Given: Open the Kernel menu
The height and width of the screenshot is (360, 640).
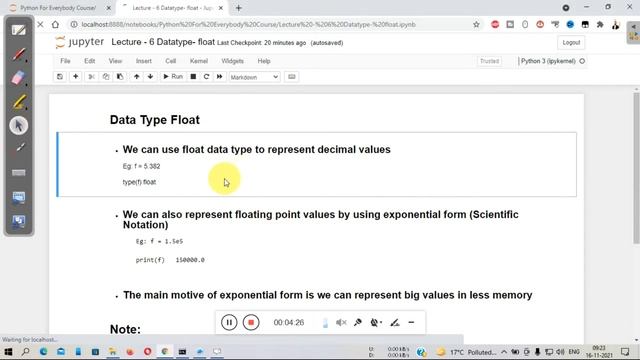Looking at the screenshot, I should (x=199, y=61).
